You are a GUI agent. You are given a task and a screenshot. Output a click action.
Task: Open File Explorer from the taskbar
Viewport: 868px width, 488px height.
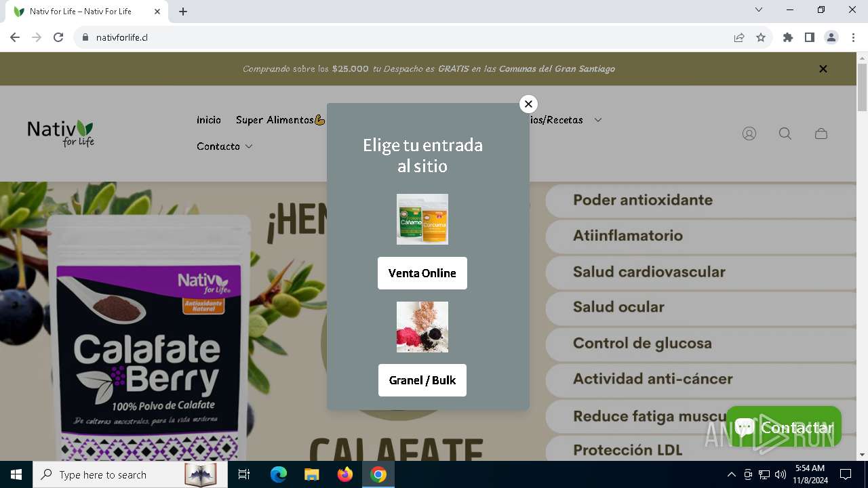(311, 474)
